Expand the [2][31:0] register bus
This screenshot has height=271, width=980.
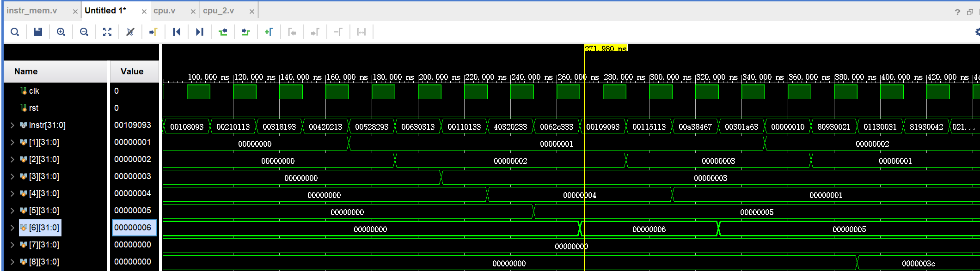point(12,159)
